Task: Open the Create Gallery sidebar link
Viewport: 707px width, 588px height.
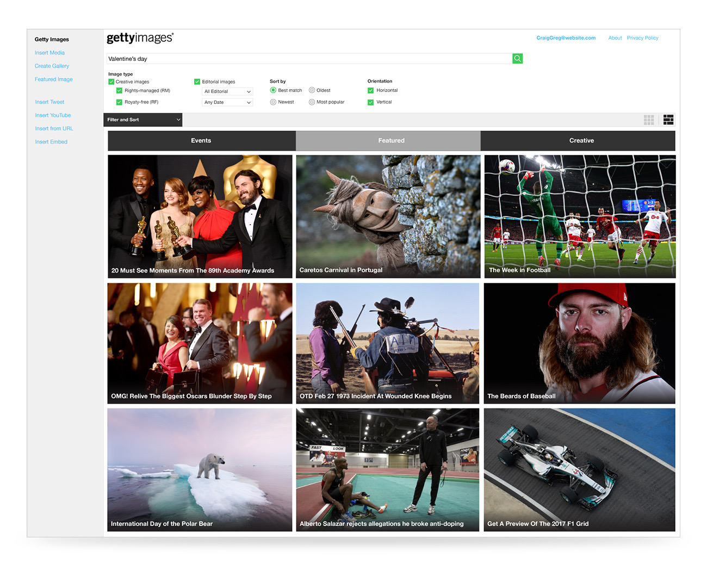Action: [x=52, y=66]
